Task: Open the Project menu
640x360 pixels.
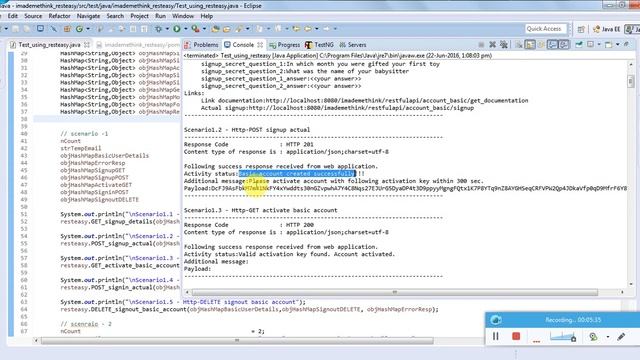Action: [139, 16]
